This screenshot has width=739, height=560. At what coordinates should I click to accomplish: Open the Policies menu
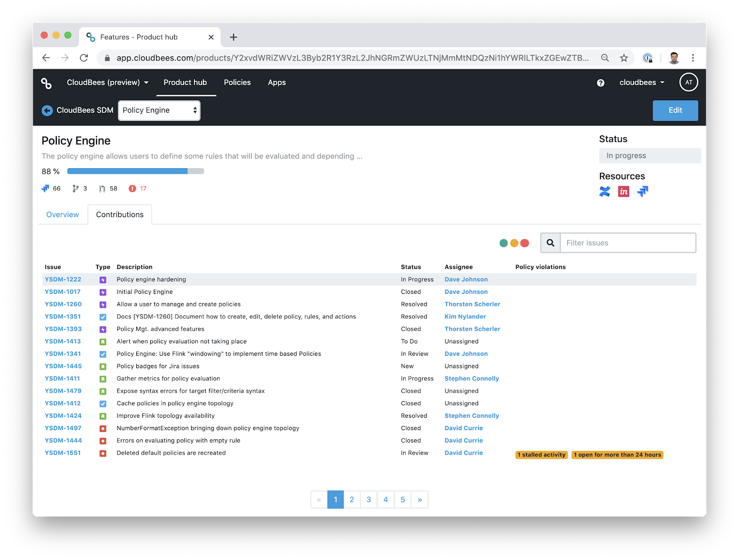pyautogui.click(x=237, y=83)
